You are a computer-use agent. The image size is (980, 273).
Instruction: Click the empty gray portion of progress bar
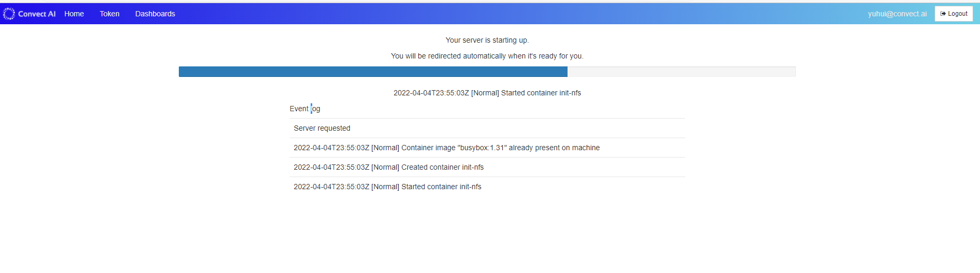coord(681,72)
